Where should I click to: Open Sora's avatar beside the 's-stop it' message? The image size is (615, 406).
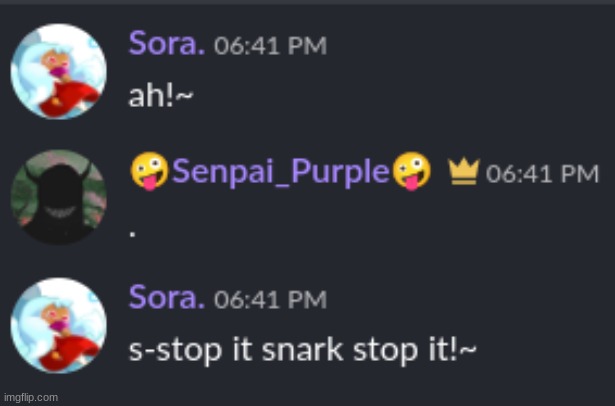click(58, 326)
